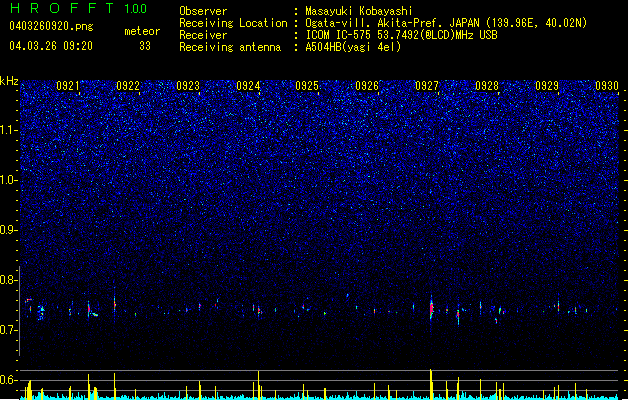Click the HROFFT 1.0.0 title text
The width and height of the screenshot is (629, 400).
tap(79, 8)
